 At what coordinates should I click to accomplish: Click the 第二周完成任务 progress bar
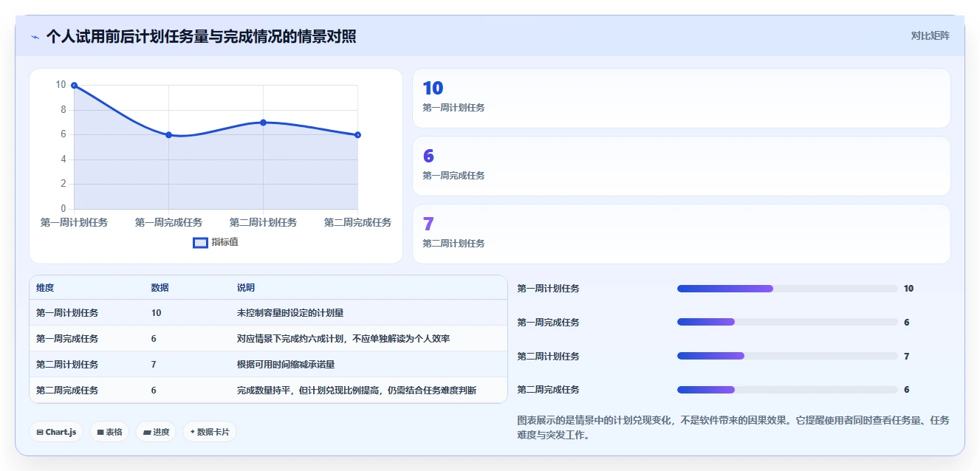(x=787, y=390)
